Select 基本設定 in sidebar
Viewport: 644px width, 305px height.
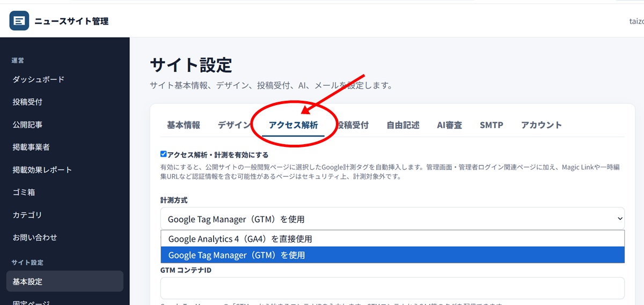pos(65,281)
